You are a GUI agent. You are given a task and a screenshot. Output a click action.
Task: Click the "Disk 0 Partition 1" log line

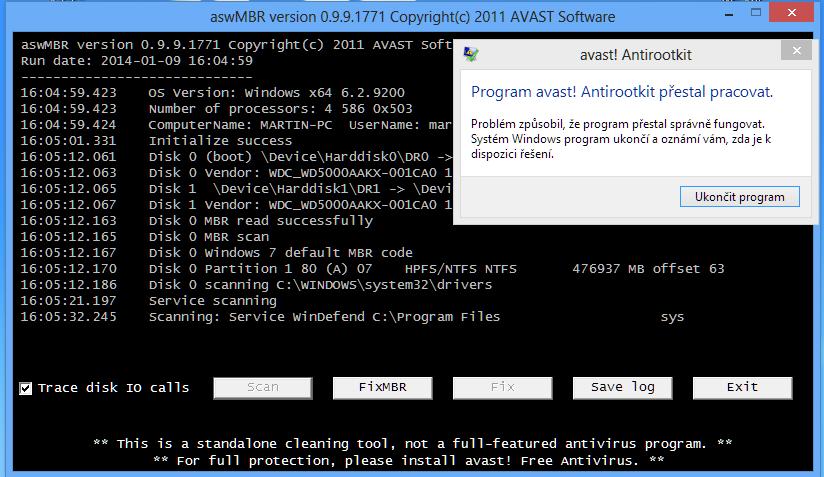[x=372, y=269]
